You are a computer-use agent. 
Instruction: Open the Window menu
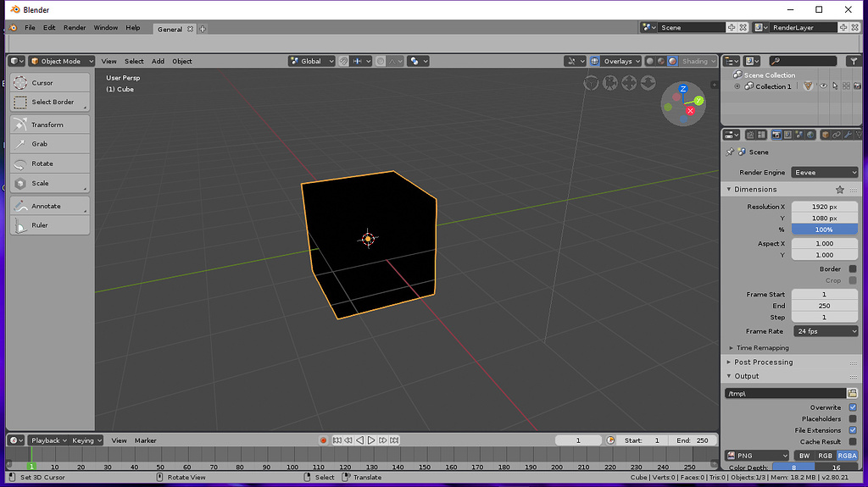tap(106, 28)
